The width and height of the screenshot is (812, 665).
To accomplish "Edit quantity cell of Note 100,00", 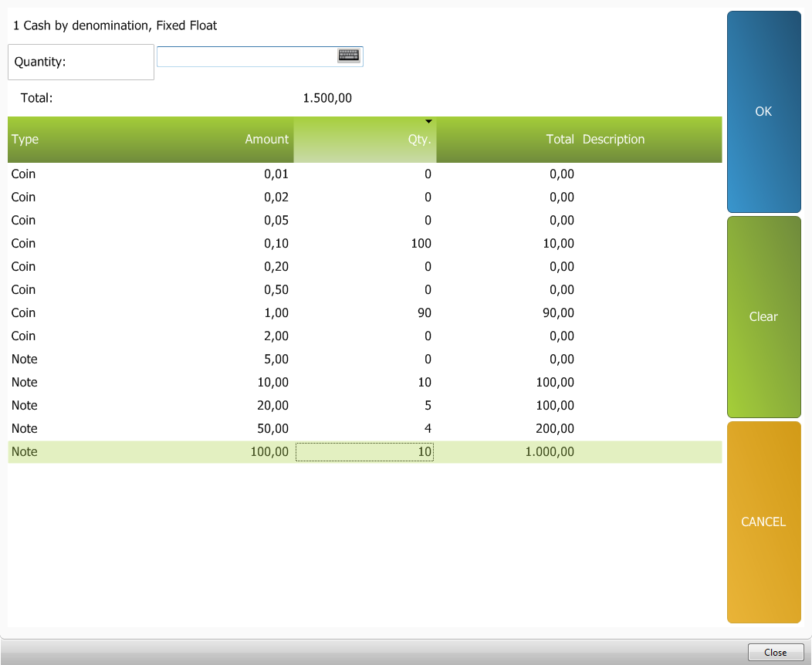I will tap(364, 452).
